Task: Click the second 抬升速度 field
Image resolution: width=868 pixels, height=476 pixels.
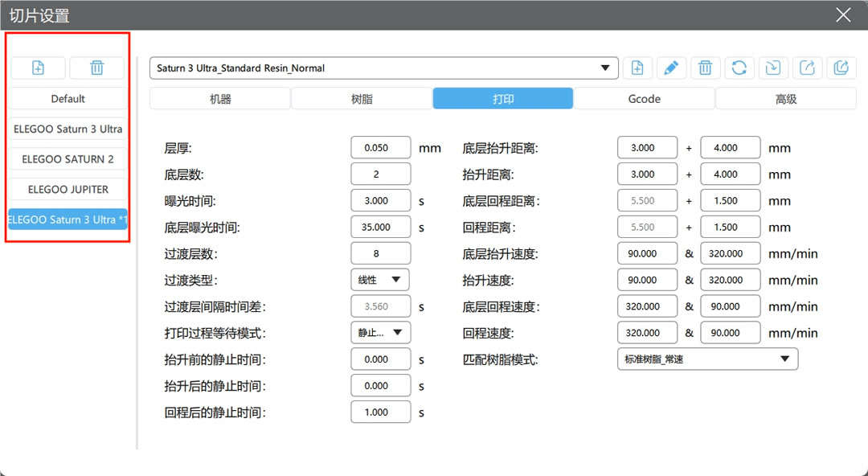Action: 730,280
